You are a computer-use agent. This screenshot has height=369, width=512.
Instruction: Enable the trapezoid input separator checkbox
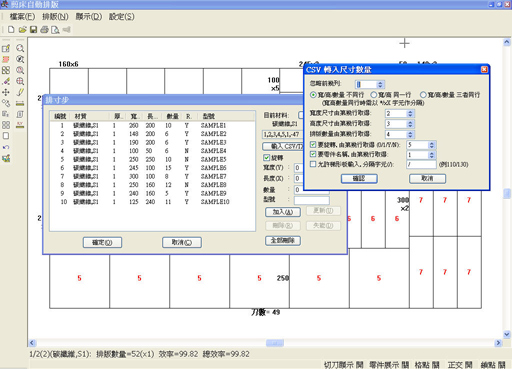point(313,164)
